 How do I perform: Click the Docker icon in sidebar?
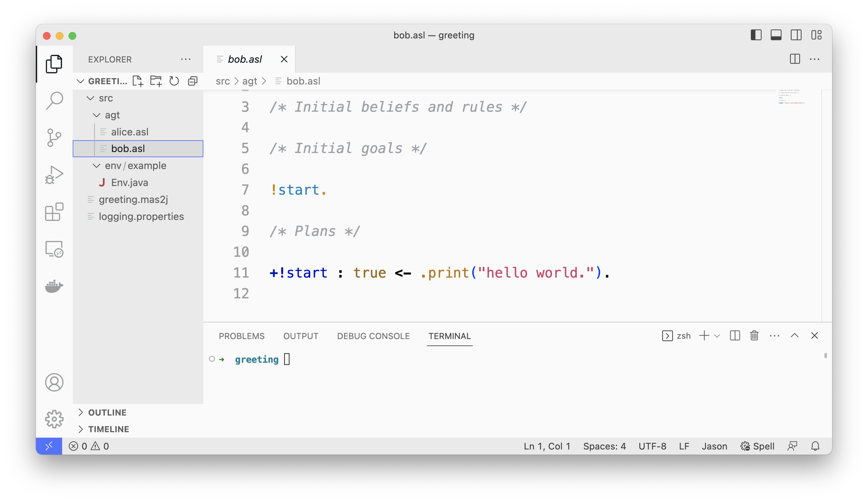point(54,286)
